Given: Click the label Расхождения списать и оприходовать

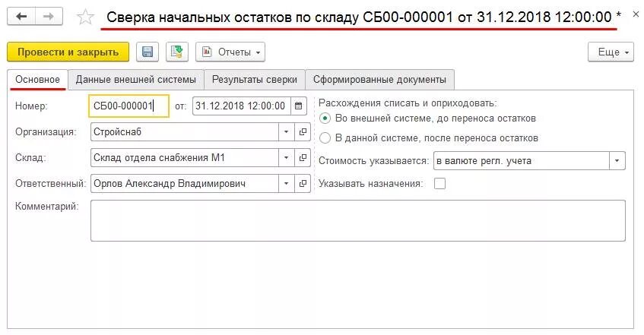Looking at the screenshot, I should click(x=408, y=103).
